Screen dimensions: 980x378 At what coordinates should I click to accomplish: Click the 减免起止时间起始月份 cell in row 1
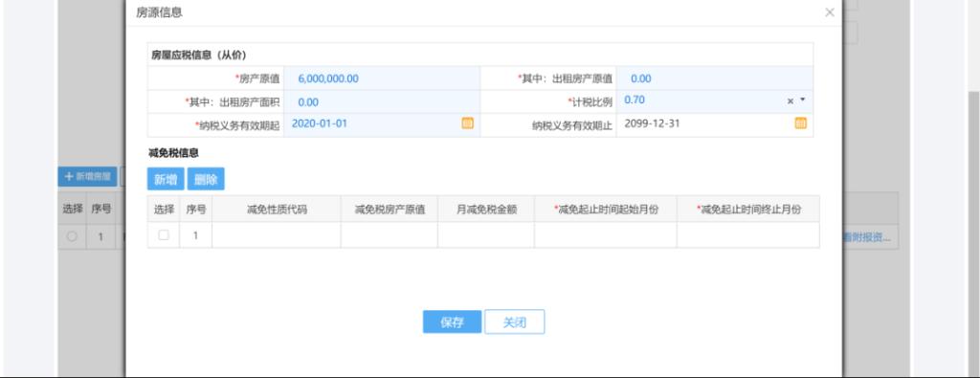tap(606, 234)
